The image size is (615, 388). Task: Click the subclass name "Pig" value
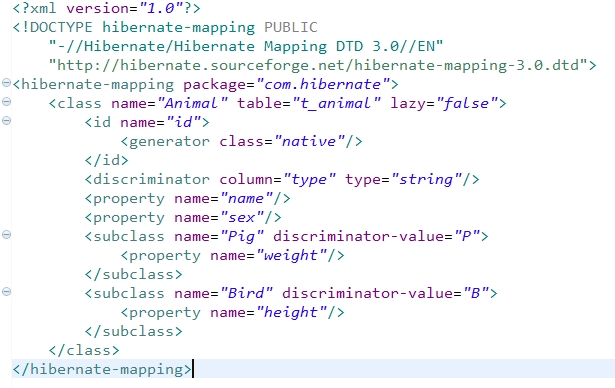pos(242,237)
